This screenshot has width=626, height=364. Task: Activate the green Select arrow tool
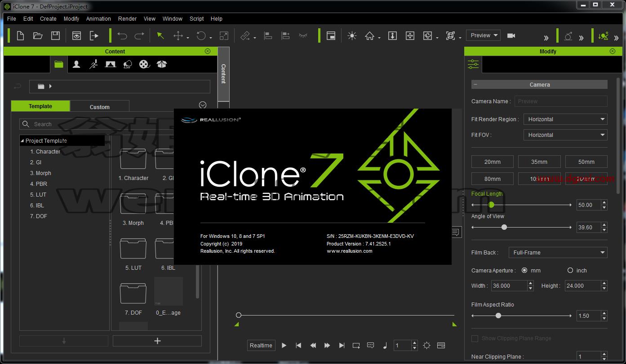[x=160, y=36]
